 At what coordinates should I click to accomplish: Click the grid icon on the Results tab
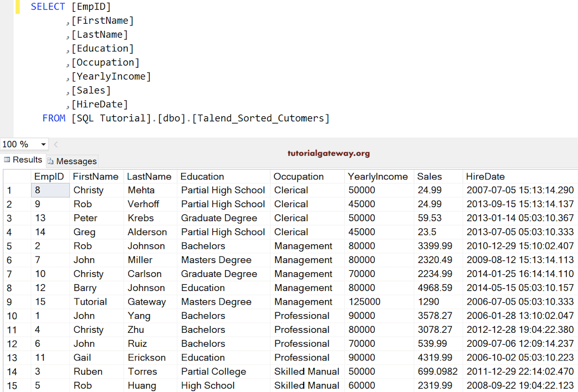[x=7, y=160]
